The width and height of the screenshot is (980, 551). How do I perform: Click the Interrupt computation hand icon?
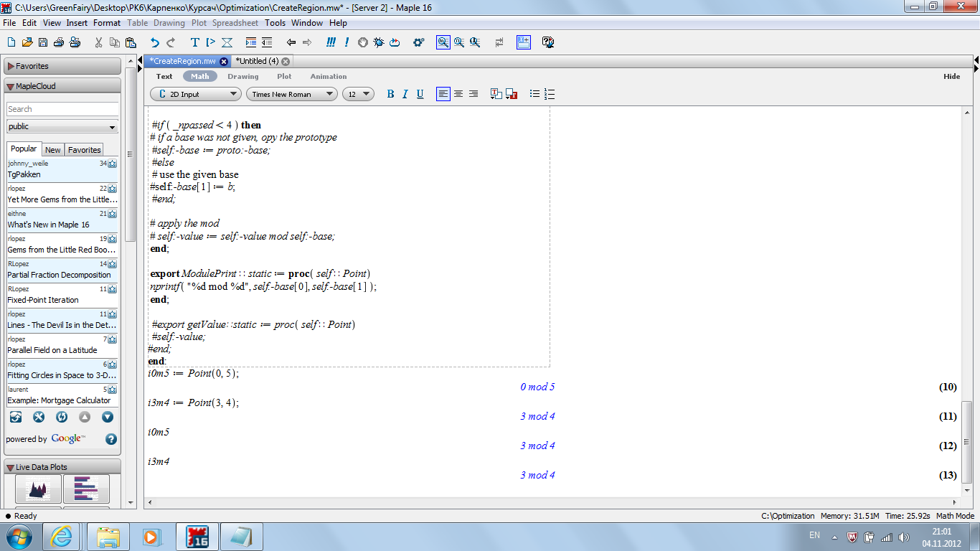pos(362,42)
